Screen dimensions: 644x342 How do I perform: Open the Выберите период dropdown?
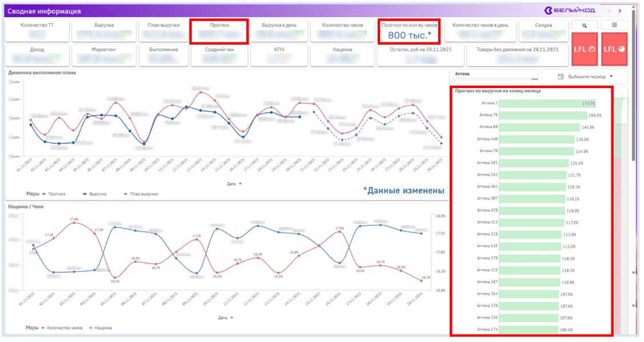tap(584, 77)
